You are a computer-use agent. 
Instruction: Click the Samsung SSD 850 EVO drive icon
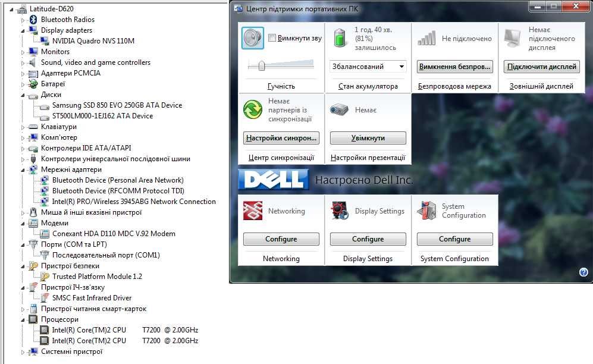(x=44, y=107)
